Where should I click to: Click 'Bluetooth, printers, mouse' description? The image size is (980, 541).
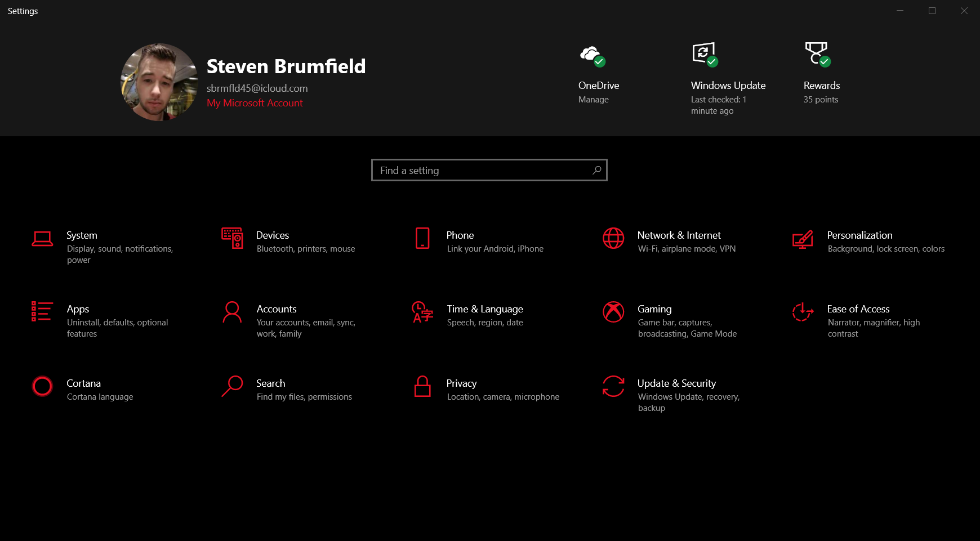[306, 249]
